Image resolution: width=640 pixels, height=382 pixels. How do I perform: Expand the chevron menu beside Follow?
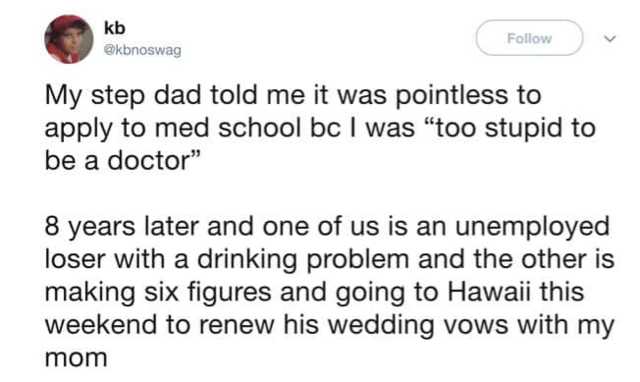pos(610,39)
